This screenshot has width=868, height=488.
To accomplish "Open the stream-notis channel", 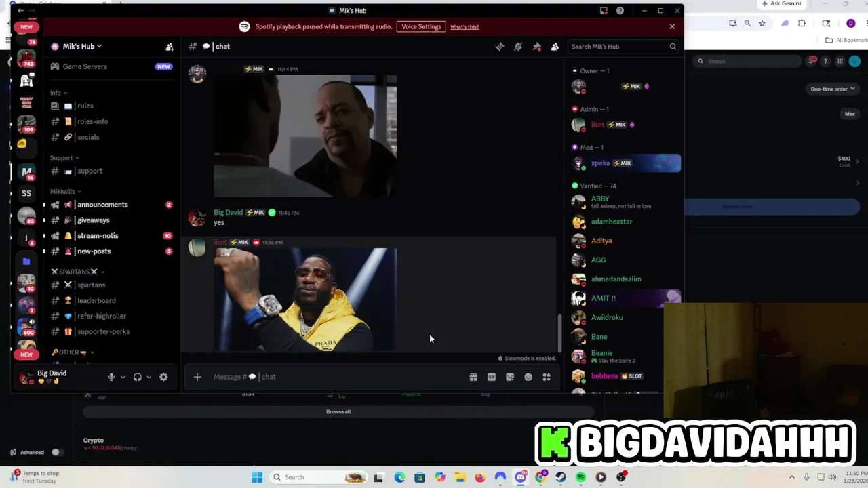I will [x=111, y=236].
